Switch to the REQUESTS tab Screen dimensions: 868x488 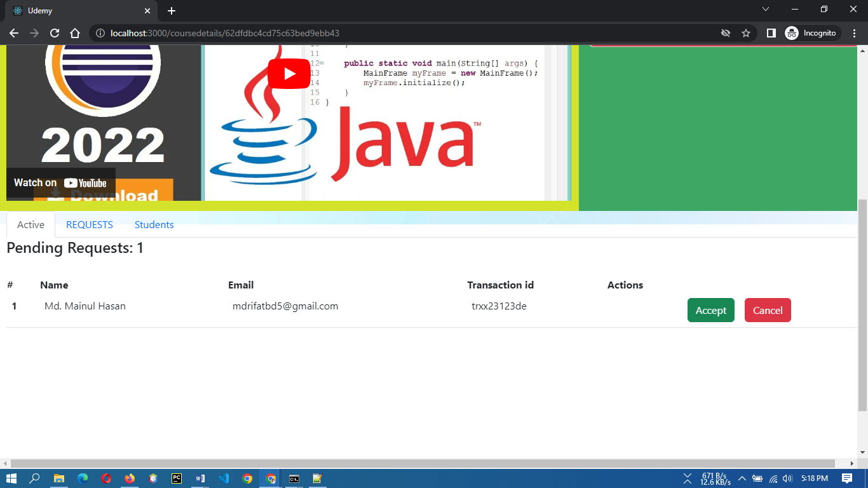point(90,224)
